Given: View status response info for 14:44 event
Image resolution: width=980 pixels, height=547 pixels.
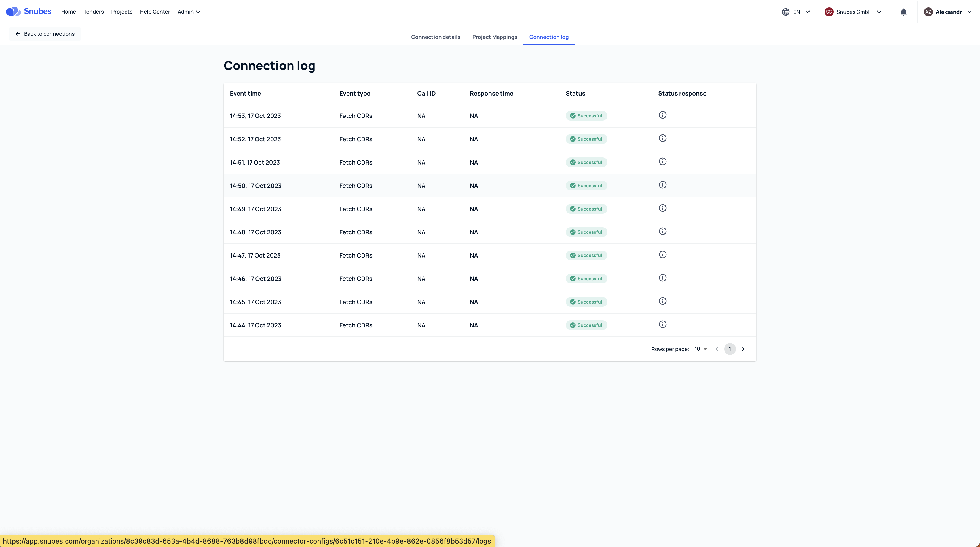Looking at the screenshot, I should click(662, 324).
